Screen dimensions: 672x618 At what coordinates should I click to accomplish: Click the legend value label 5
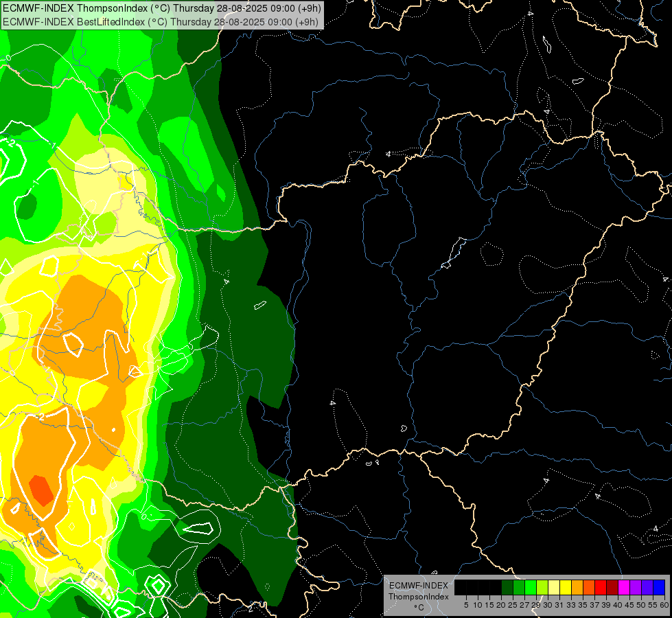466,605
